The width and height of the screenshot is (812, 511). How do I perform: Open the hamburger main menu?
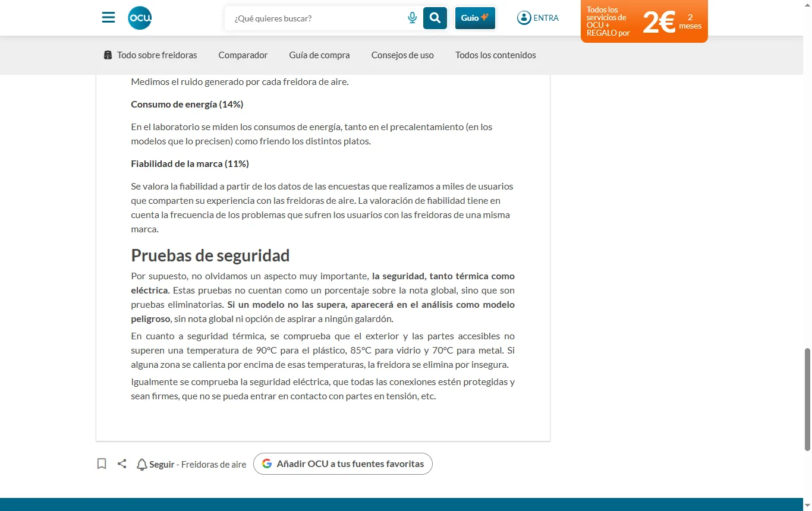coord(108,18)
